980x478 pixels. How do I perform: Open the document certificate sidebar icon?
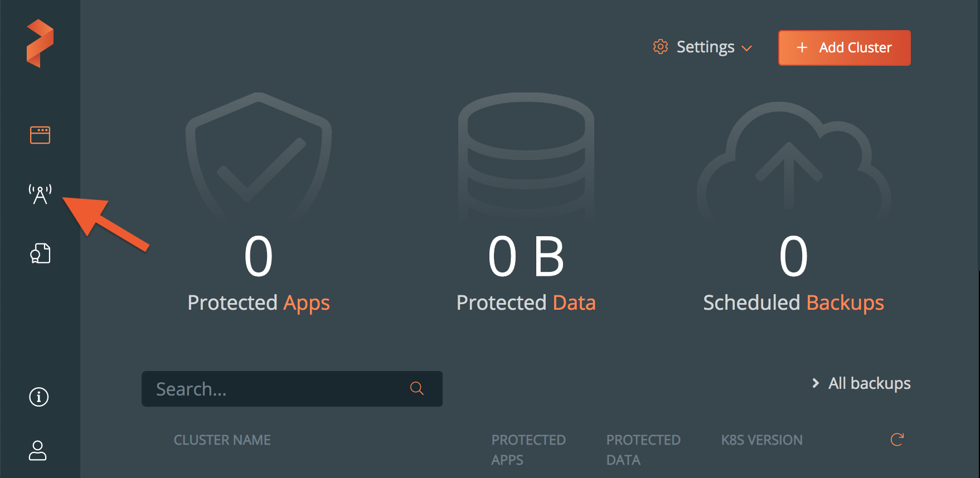click(x=40, y=253)
